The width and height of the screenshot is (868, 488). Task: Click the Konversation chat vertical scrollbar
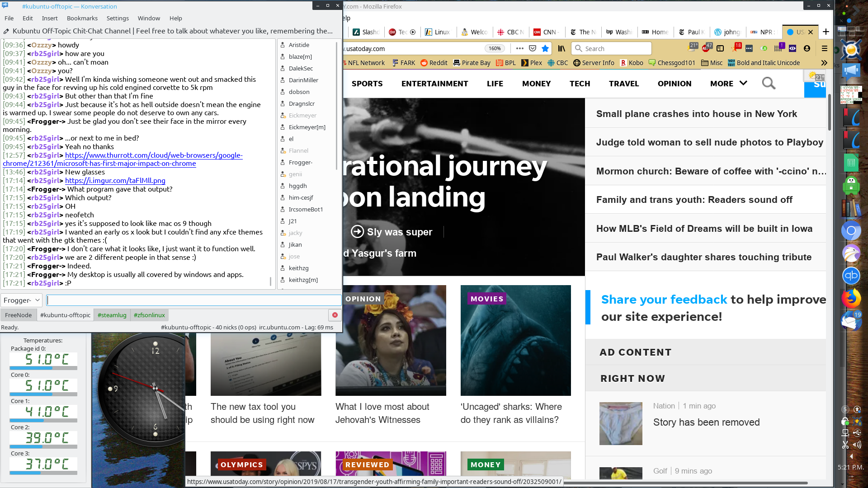(271, 281)
